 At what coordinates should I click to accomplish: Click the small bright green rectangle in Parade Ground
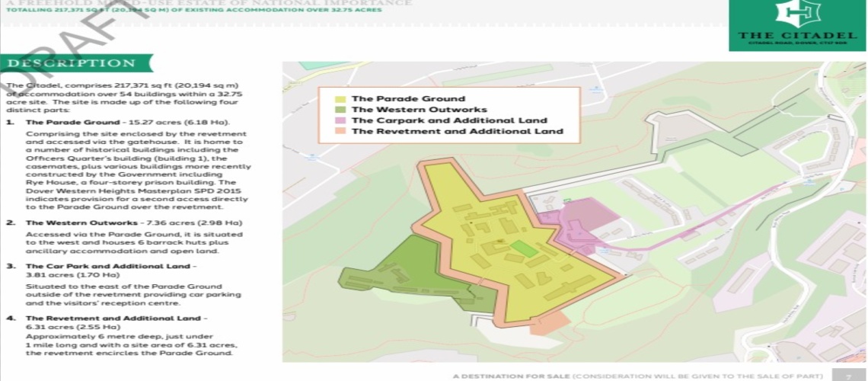522,248
